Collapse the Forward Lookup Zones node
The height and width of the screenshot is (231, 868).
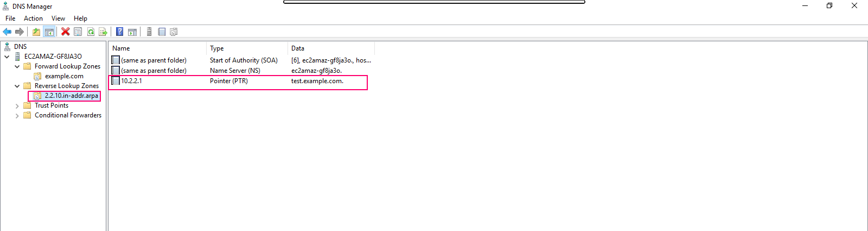coord(17,66)
